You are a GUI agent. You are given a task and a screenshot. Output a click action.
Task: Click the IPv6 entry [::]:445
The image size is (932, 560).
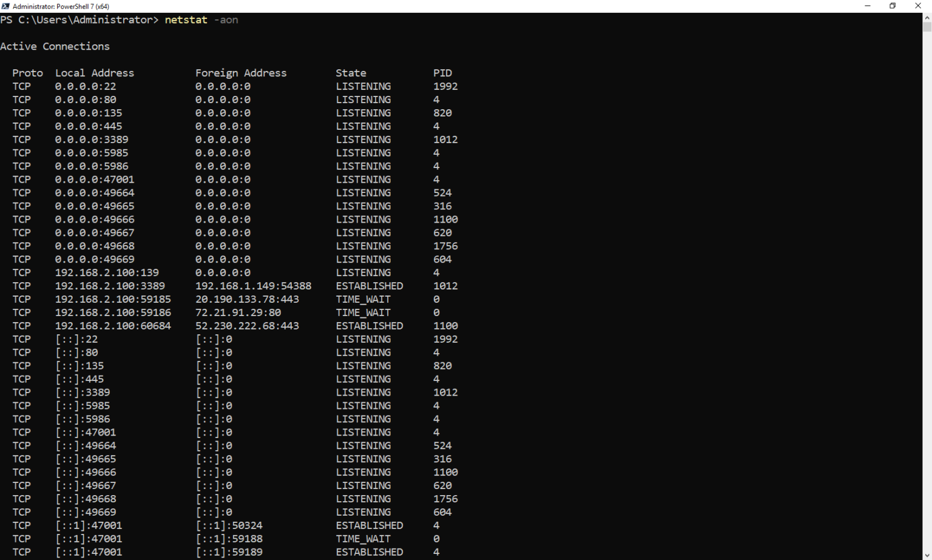pos(79,379)
